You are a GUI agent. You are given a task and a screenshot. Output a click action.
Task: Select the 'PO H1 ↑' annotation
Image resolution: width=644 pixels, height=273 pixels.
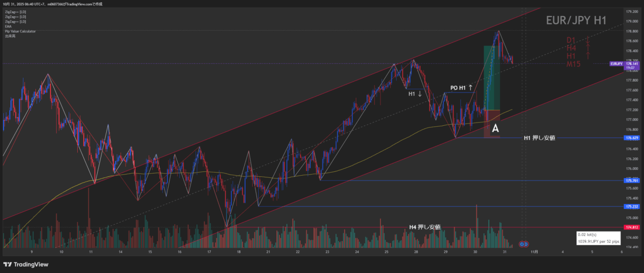(462, 87)
